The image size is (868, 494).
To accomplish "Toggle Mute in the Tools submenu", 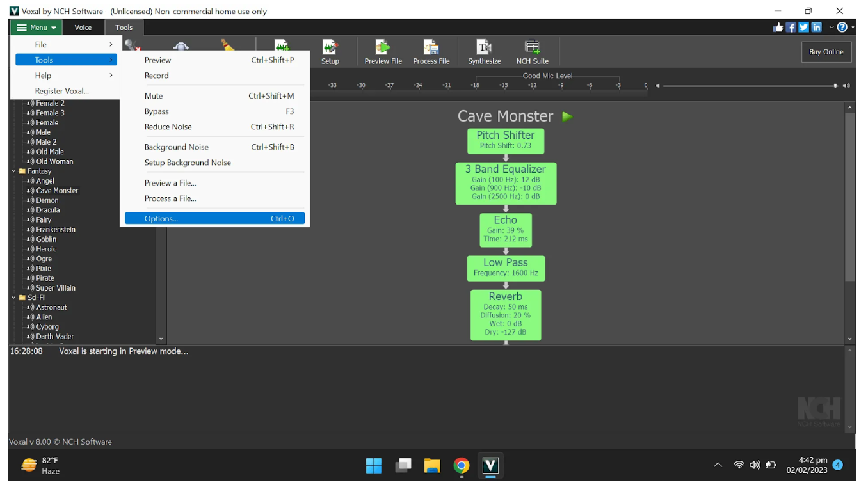I will point(214,96).
